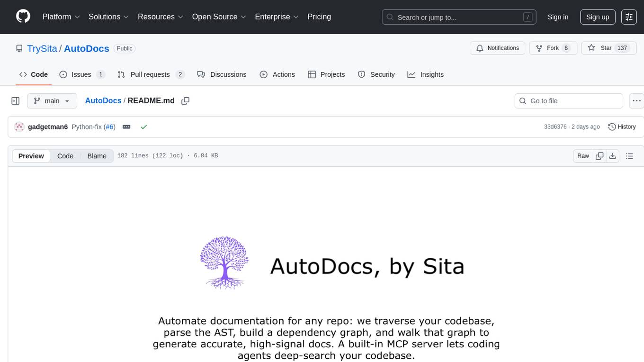Click gadgetman6 avatar image
644x362 pixels.
(x=19, y=127)
